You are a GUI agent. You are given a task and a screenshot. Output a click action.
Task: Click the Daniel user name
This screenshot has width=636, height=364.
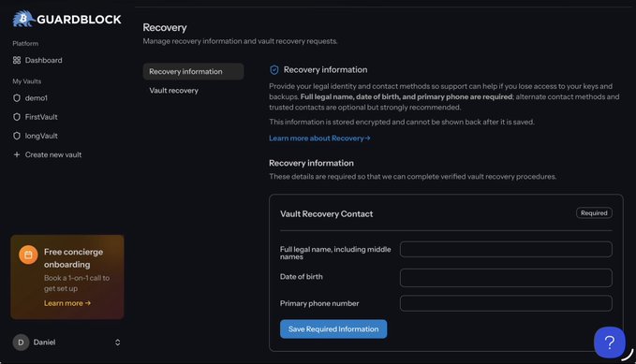44,342
